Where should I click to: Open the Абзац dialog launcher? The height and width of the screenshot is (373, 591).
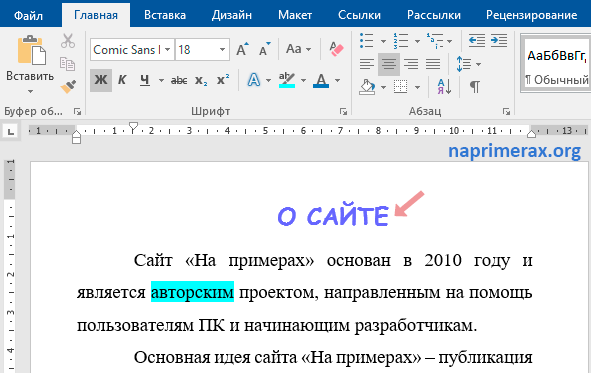506,112
